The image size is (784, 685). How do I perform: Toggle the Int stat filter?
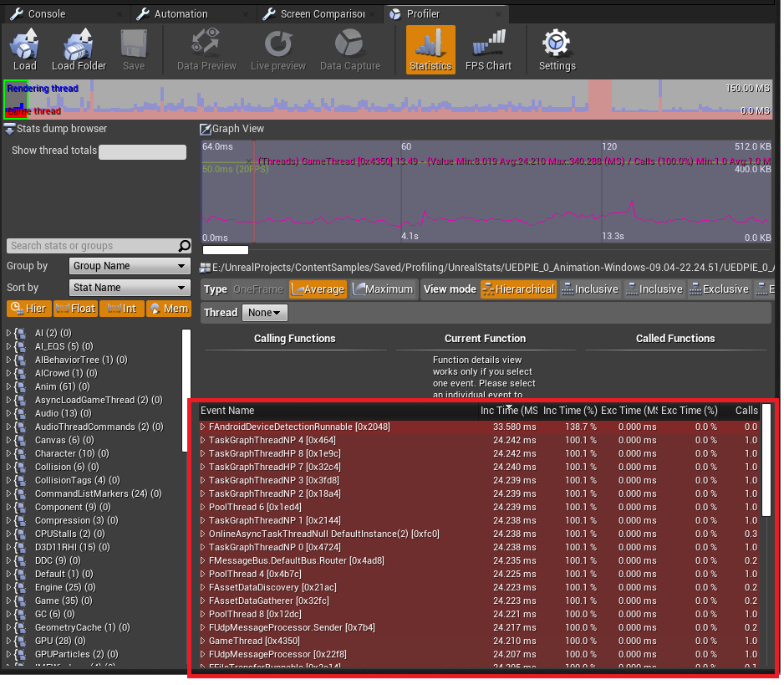[122, 309]
